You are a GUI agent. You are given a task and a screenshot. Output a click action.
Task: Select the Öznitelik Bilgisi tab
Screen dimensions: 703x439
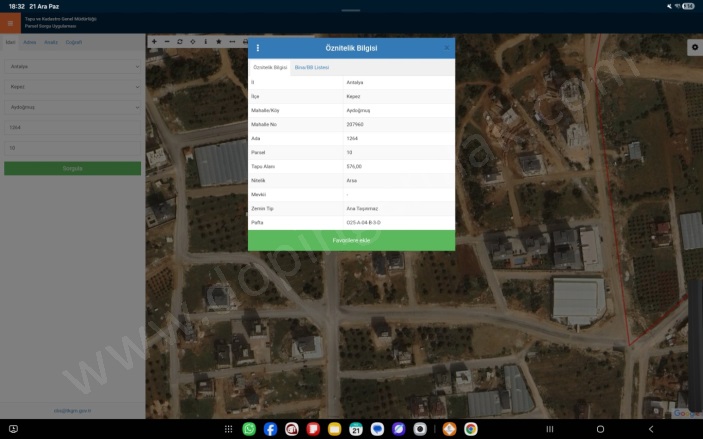pyautogui.click(x=270, y=67)
